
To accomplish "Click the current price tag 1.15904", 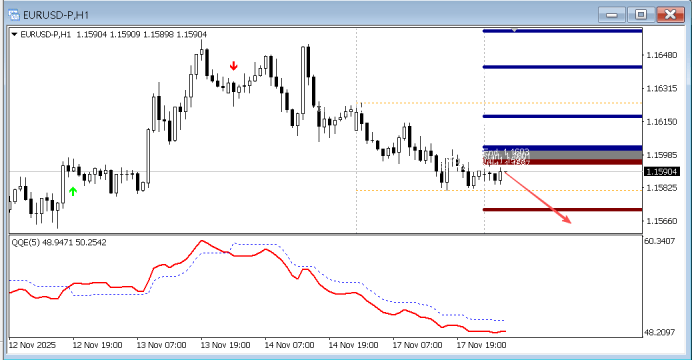I will [x=661, y=172].
